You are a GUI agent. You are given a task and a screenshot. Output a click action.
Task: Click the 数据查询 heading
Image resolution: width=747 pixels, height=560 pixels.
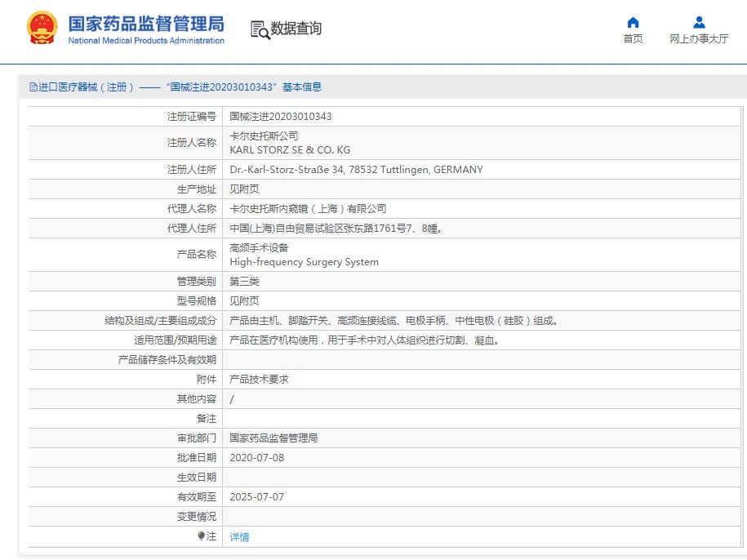point(296,29)
